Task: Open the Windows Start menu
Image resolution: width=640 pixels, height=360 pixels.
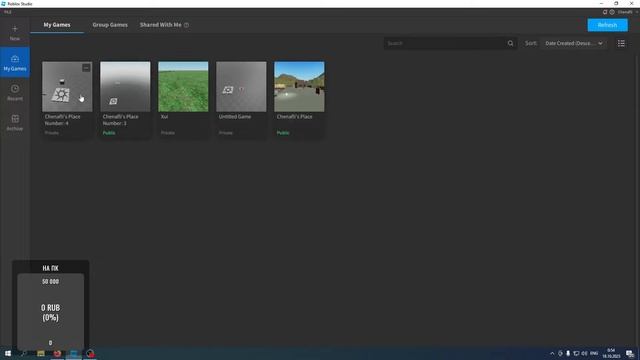Action: 8,353
